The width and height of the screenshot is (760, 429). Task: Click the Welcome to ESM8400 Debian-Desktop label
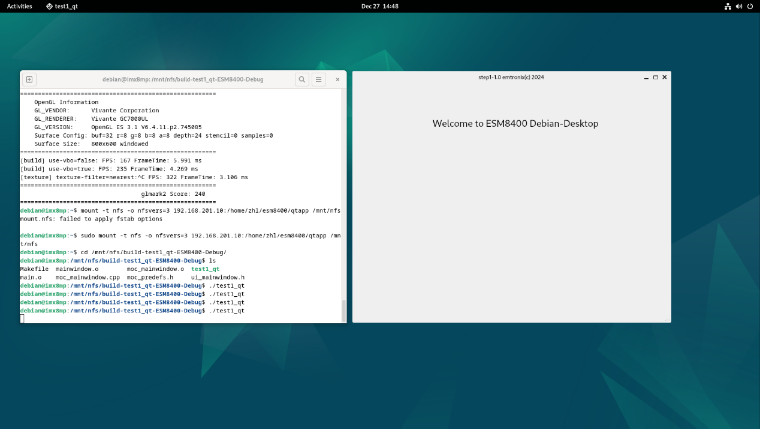[515, 124]
